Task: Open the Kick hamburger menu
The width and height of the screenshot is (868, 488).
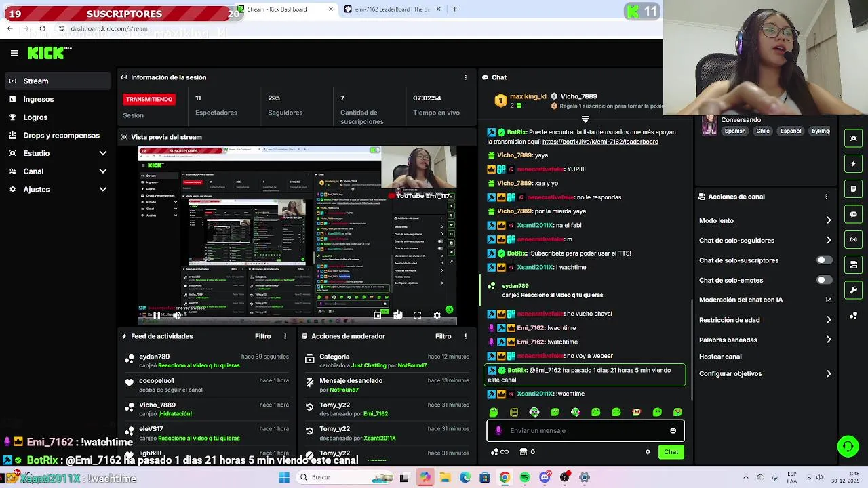Action: pos(14,53)
